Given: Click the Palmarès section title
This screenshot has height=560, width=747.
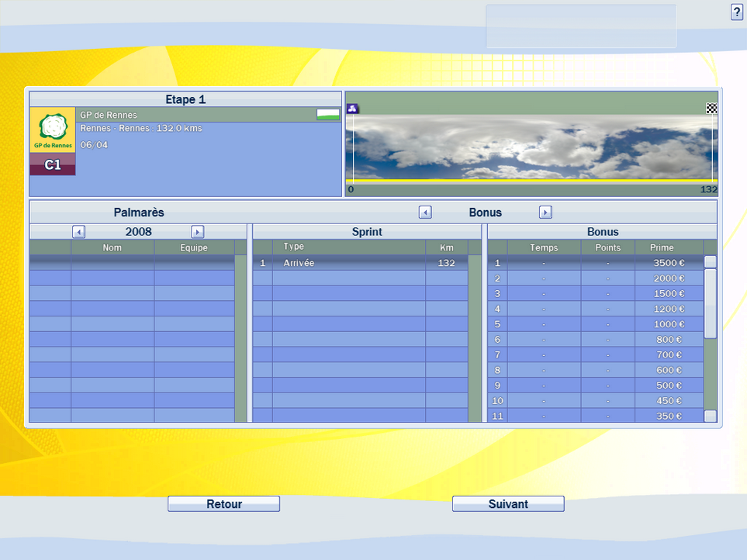Looking at the screenshot, I should point(139,213).
